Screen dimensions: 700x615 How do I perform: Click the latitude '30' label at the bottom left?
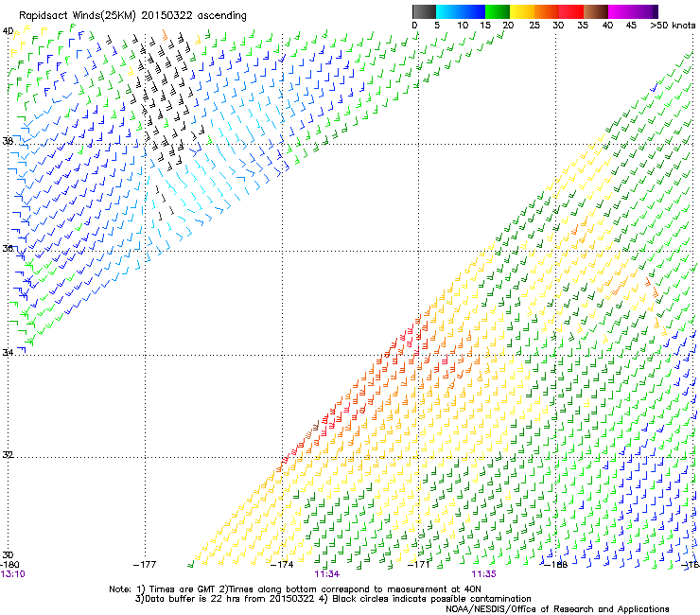point(8,555)
